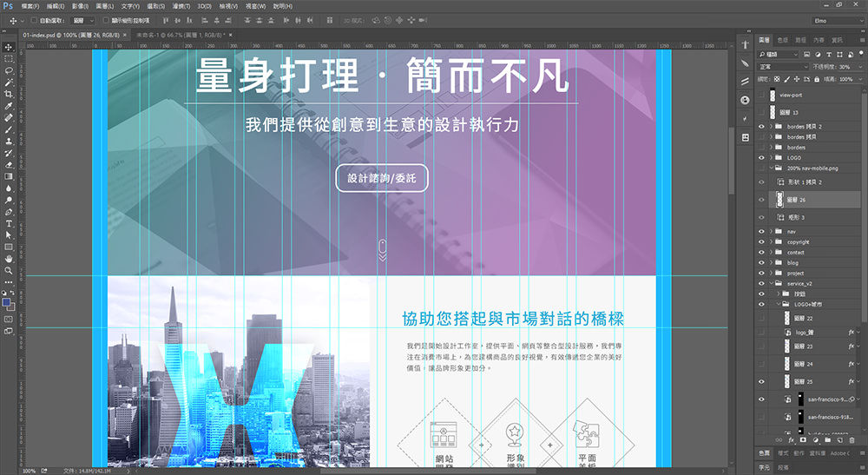Image resolution: width=868 pixels, height=475 pixels.
Task: Open the blend mode dropdown
Action: [781, 66]
